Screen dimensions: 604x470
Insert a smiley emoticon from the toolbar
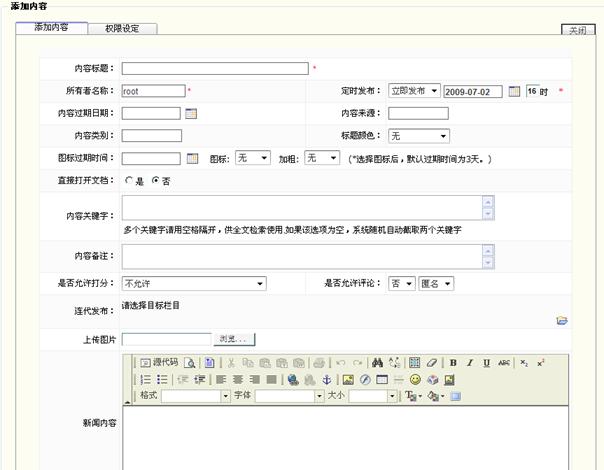tap(415, 380)
